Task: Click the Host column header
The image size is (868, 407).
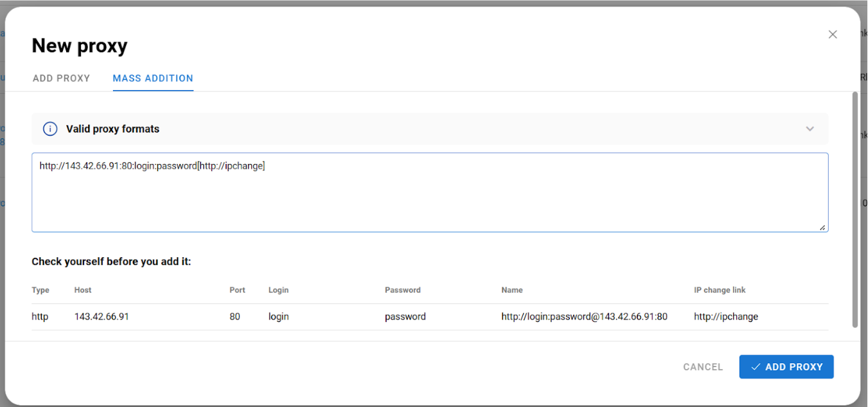Action: 83,290
